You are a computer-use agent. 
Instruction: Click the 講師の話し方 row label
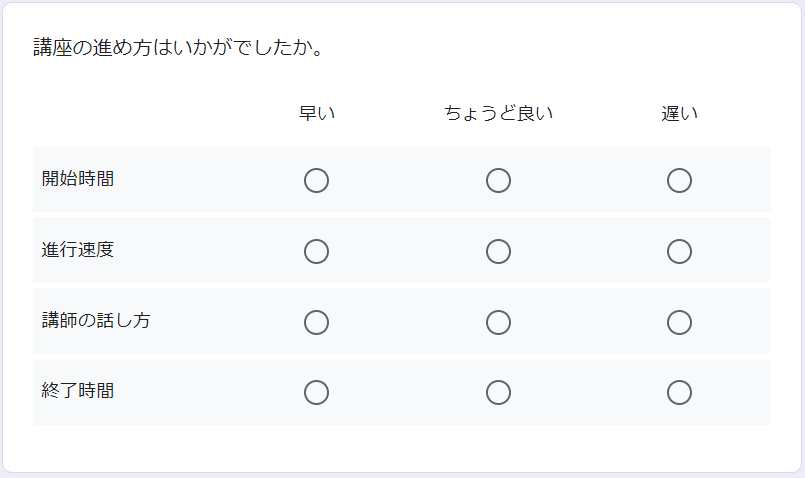click(96, 321)
